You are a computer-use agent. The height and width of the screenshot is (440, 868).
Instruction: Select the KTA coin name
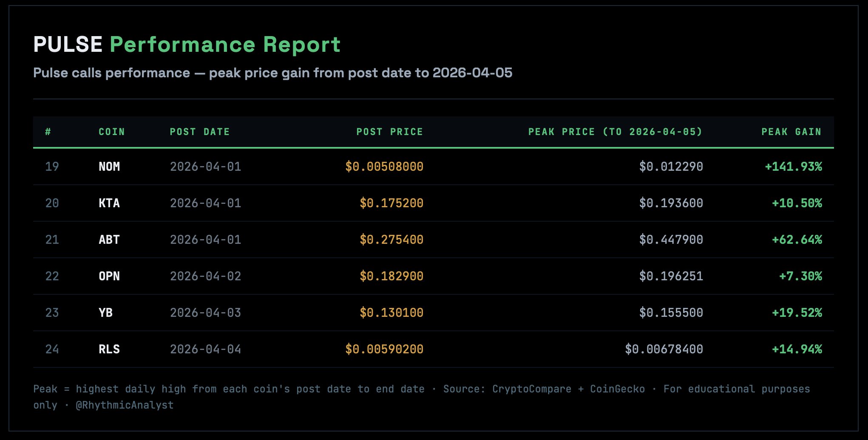(109, 203)
